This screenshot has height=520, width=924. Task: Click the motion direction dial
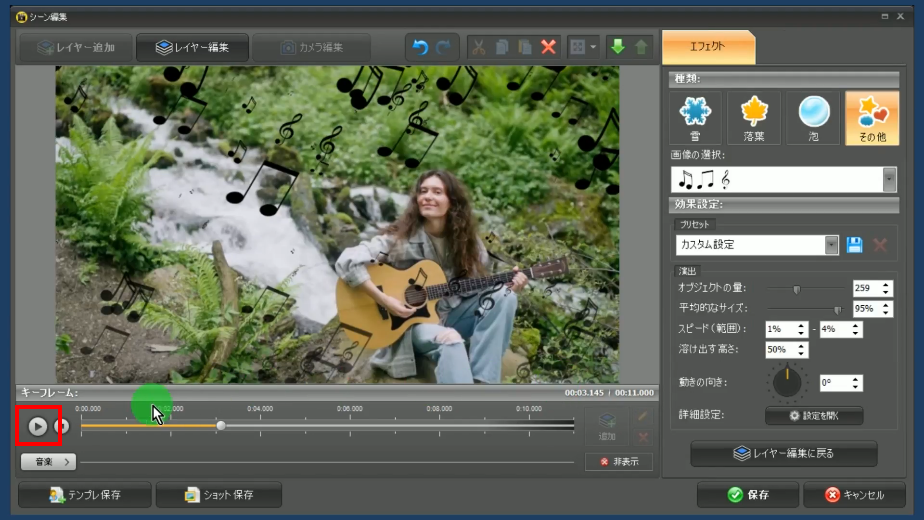tap(787, 383)
